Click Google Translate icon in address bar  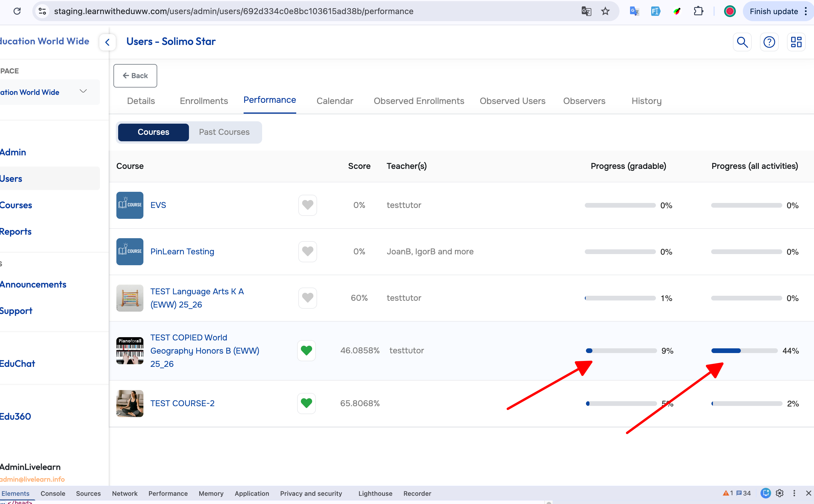[586, 11]
